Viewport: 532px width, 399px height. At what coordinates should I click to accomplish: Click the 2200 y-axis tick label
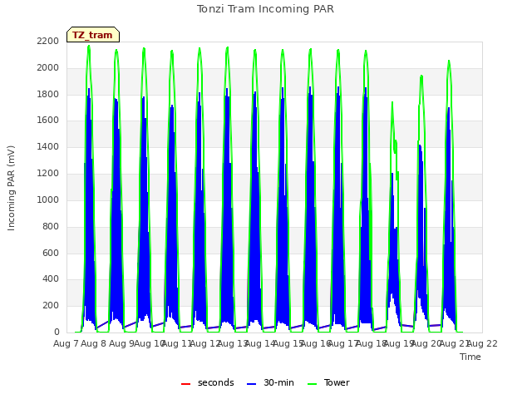click(48, 41)
